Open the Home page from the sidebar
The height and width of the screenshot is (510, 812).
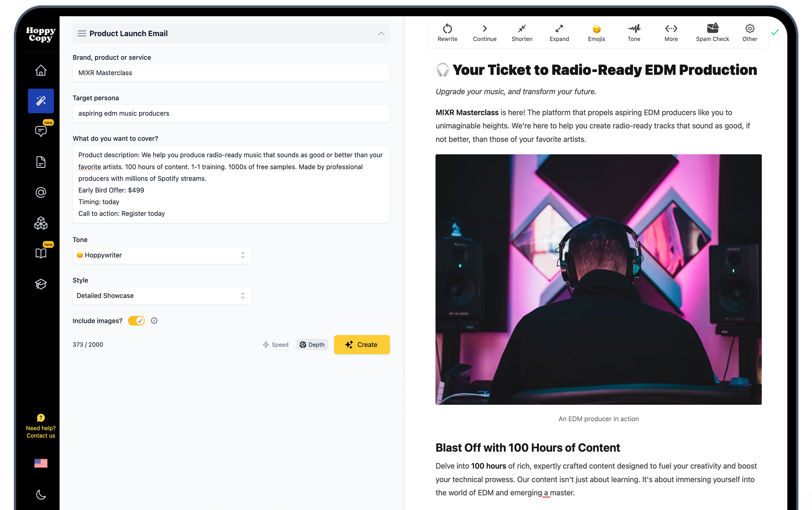click(41, 70)
